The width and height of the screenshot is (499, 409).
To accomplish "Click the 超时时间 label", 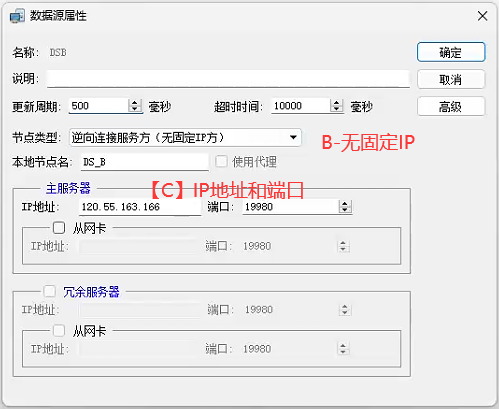I will click(x=238, y=107).
